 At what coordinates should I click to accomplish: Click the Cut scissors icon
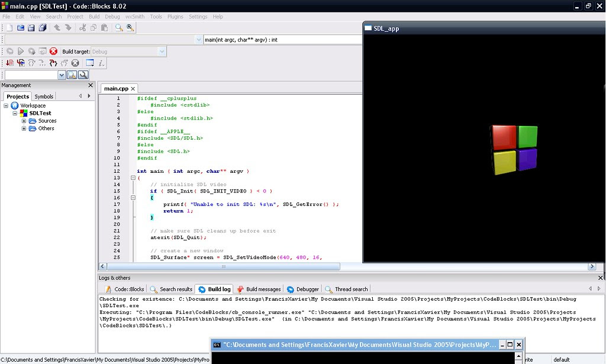[83, 28]
